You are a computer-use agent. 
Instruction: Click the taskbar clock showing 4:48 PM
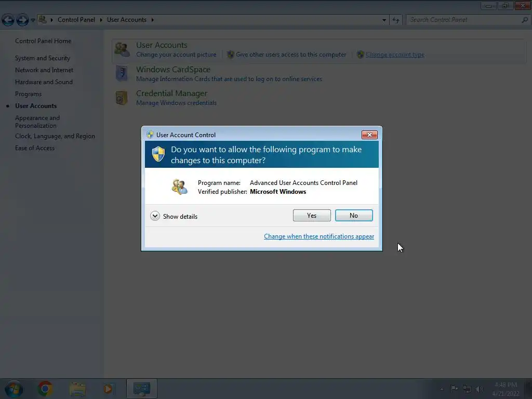click(506, 389)
